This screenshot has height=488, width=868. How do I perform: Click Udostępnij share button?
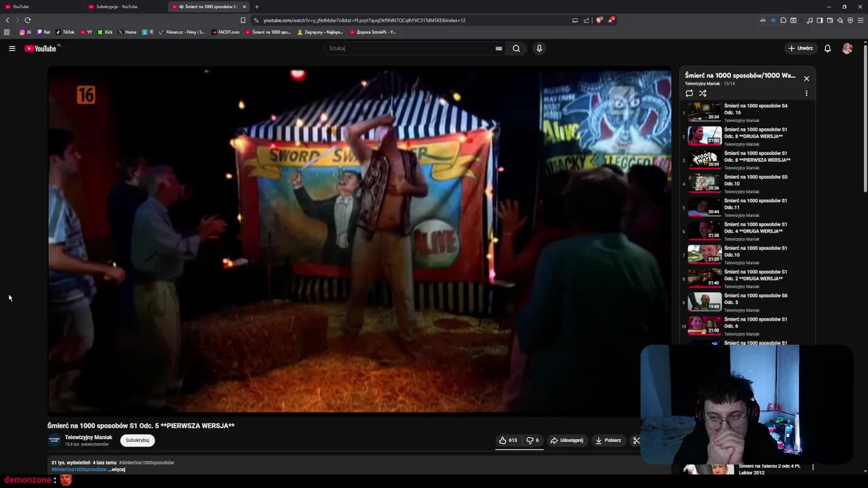[566, 440]
